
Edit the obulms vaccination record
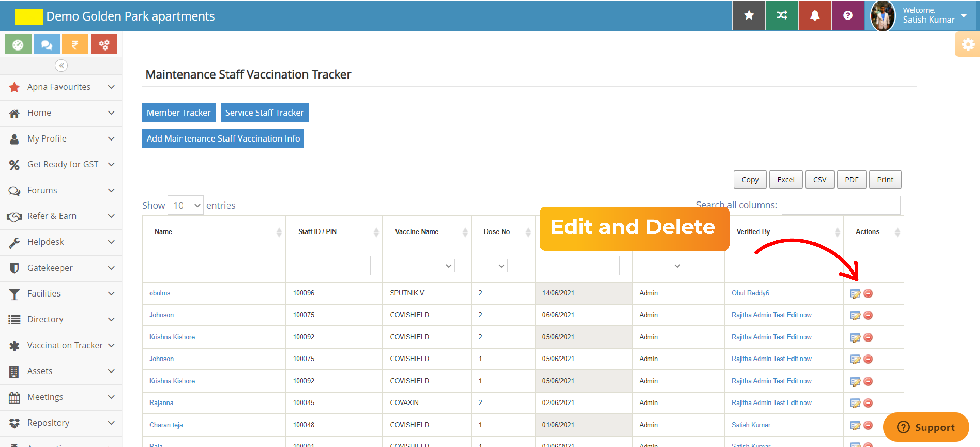(855, 294)
